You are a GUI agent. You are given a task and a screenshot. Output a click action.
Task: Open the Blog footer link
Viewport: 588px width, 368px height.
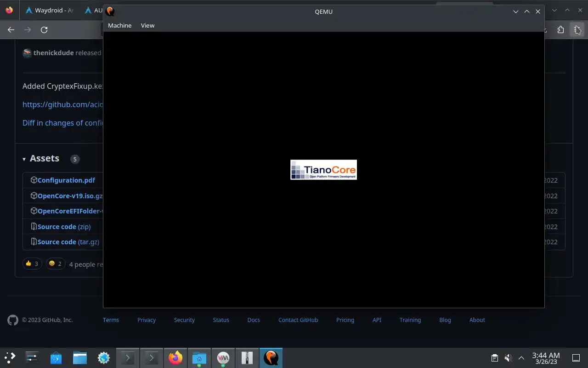pyautogui.click(x=445, y=320)
